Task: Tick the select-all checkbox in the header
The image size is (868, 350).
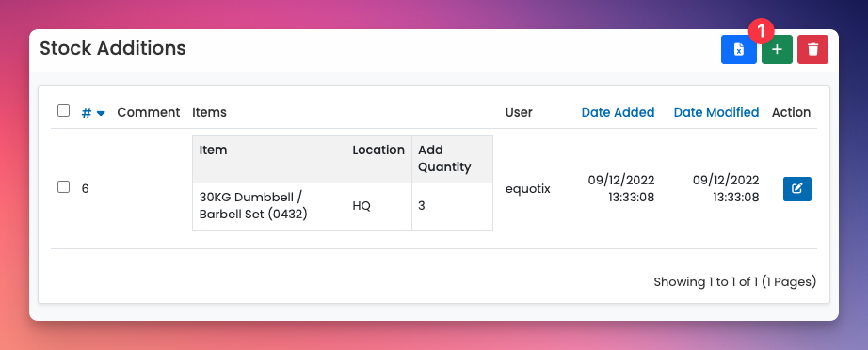Action: pyautogui.click(x=64, y=111)
